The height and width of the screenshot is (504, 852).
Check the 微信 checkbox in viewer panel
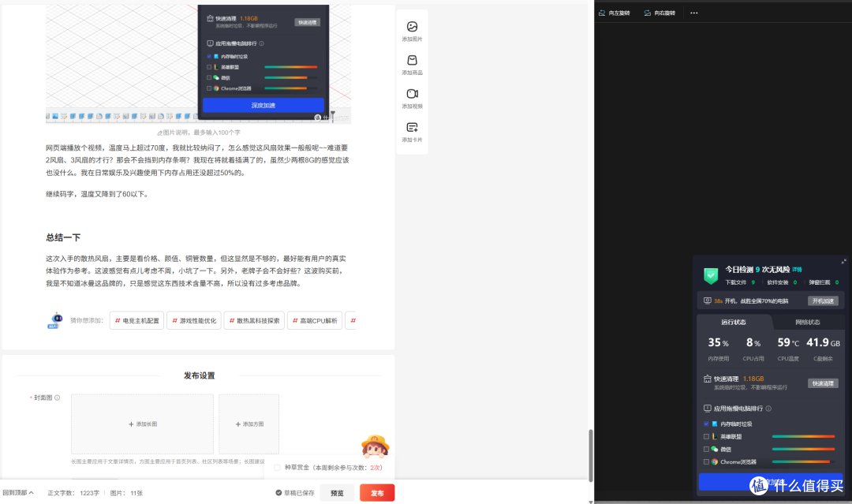(x=706, y=449)
